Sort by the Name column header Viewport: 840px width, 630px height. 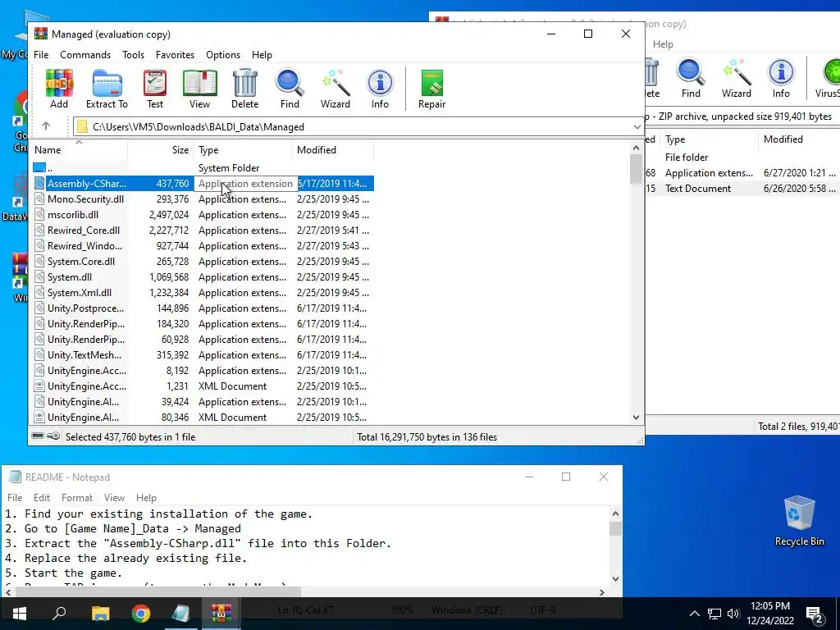point(80,150)
